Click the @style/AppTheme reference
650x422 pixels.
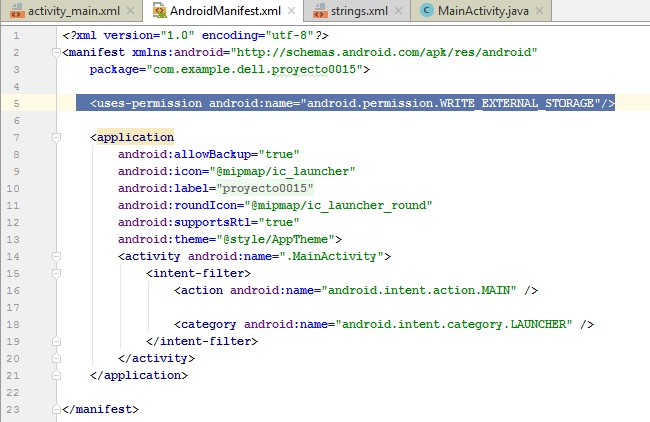[x=298, y=240]
